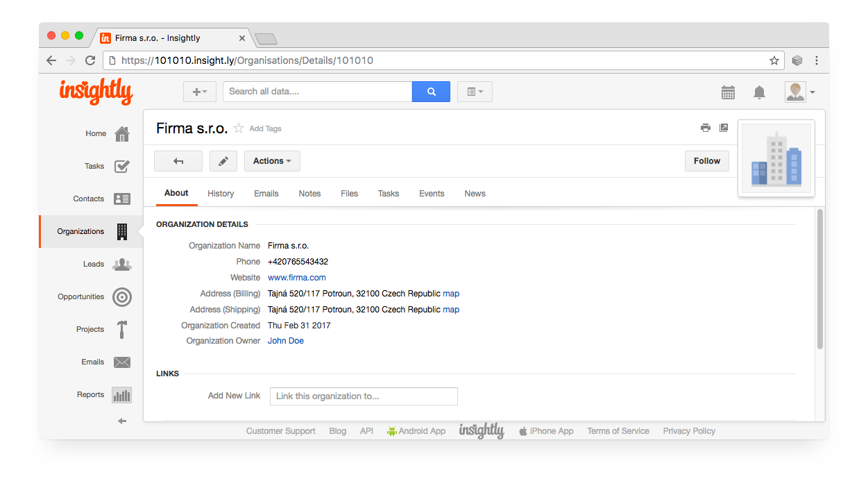Open Leads people icon in sidebar
868x495 pixels.
122,264
